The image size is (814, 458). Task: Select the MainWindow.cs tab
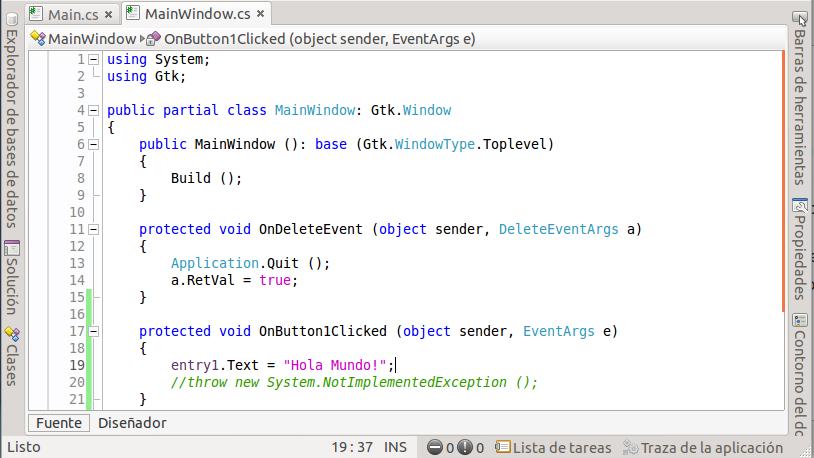[197, 14]
